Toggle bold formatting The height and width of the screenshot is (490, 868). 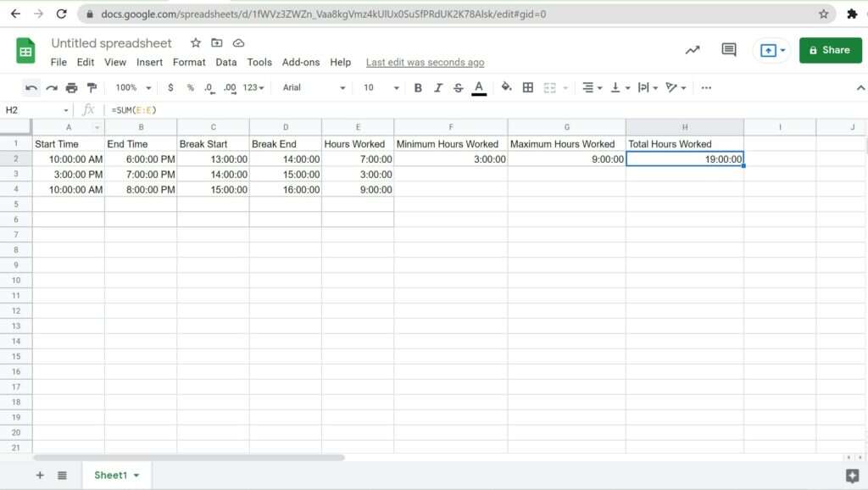pos(418,87)
